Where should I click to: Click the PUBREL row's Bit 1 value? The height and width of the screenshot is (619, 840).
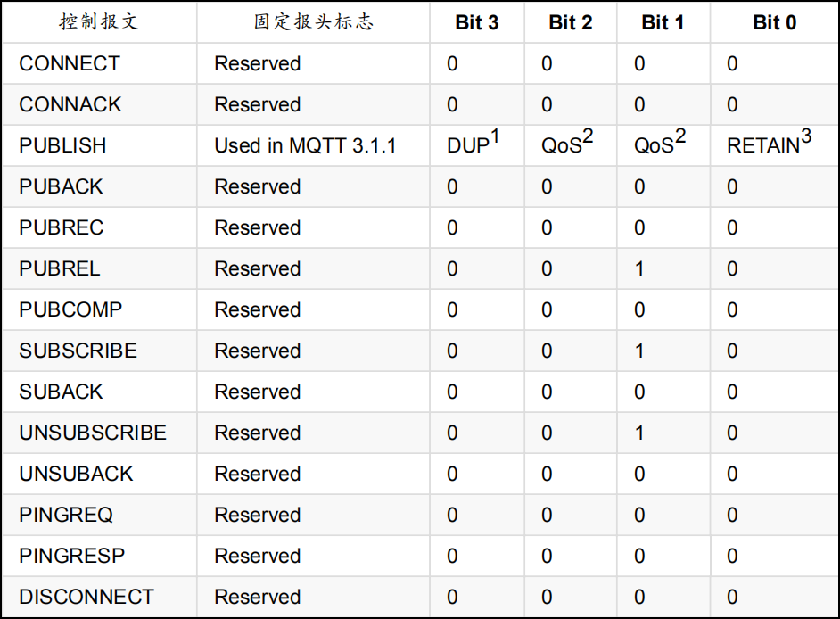click(639, 269)
